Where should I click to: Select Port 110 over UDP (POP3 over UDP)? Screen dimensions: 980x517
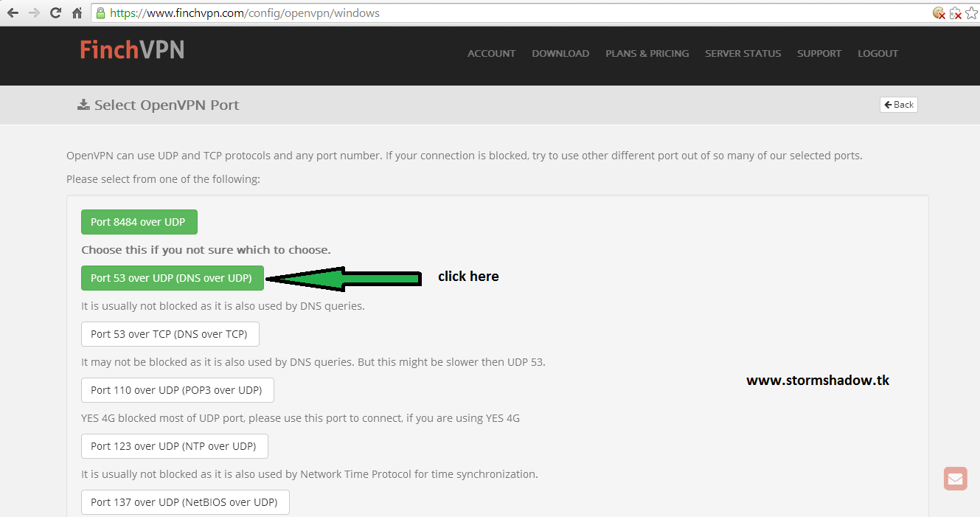click(177, 390)
